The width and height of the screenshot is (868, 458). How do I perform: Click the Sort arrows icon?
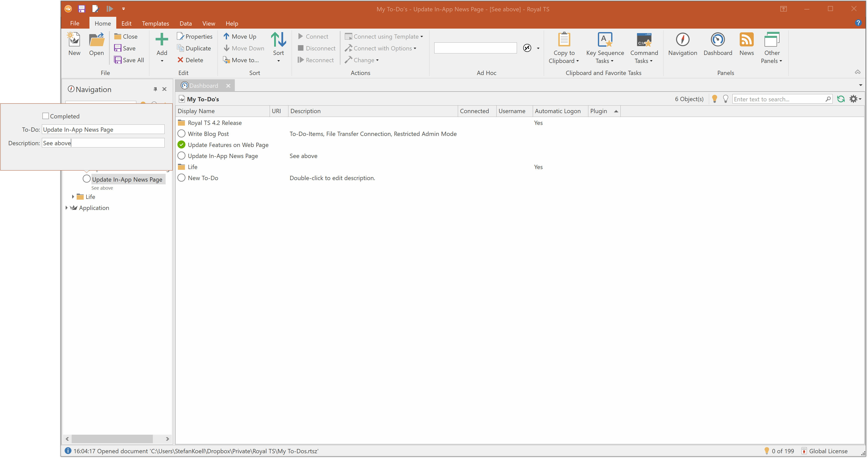pyautogui.click(x=278, y=40)
